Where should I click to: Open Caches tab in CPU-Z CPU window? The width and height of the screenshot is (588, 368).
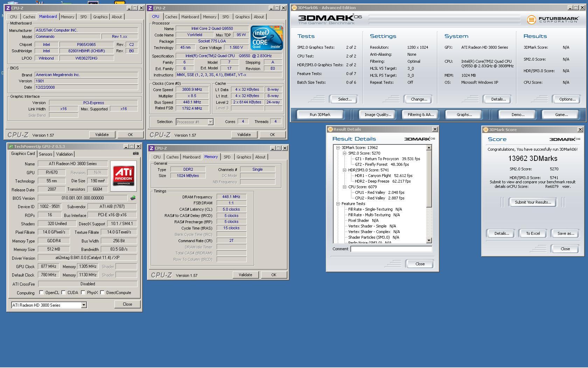[171, 17]
